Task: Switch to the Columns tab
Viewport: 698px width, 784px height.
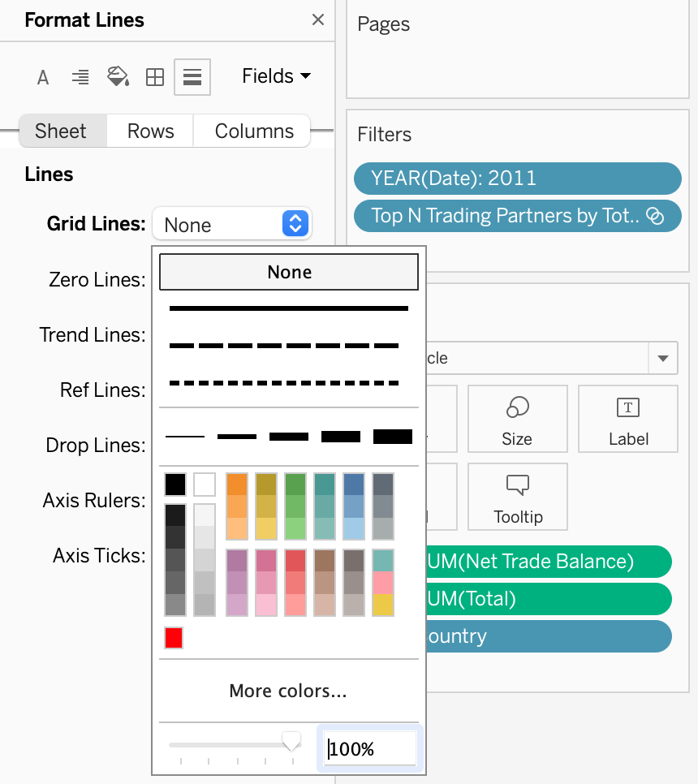Action: pos(254,131)
